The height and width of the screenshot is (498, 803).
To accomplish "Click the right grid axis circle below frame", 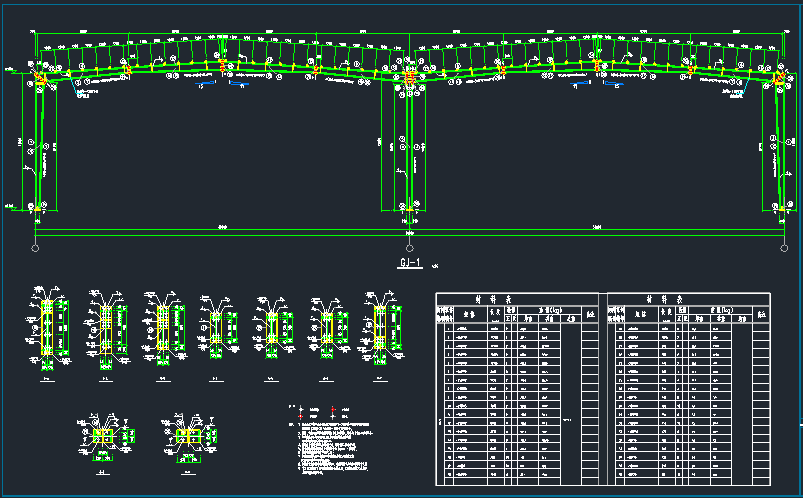I will 783,247.
